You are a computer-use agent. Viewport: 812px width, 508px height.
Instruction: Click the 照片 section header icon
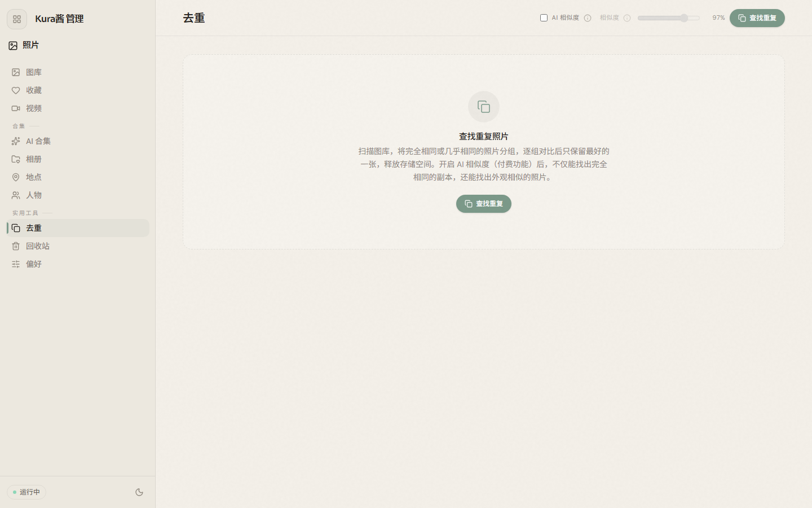pos(13,46)
